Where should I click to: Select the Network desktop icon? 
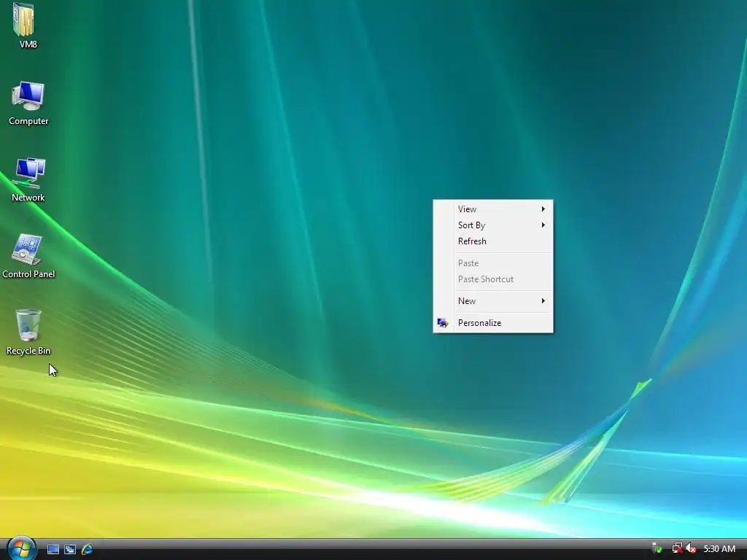click(x=28, y=172)
